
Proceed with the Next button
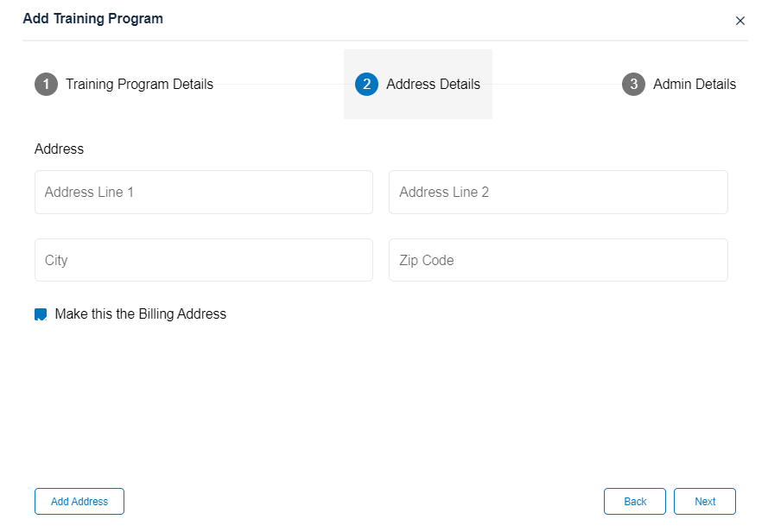pyautogui.click(x=705, y=502)
